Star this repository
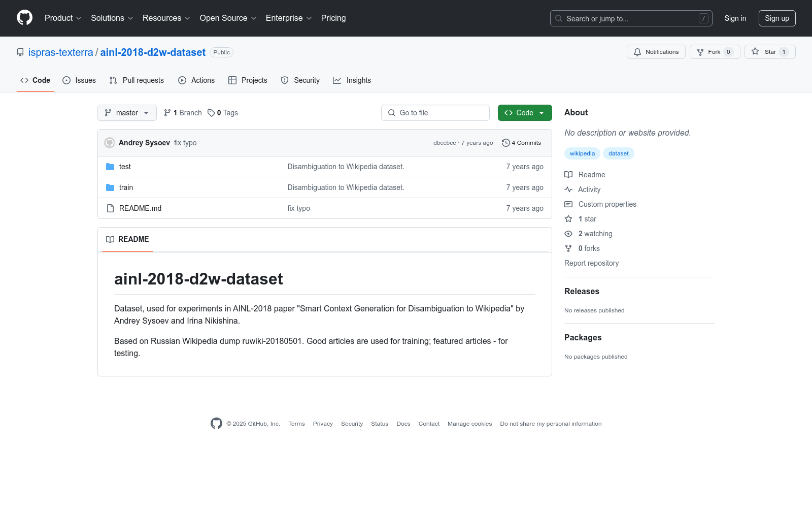 770,52
